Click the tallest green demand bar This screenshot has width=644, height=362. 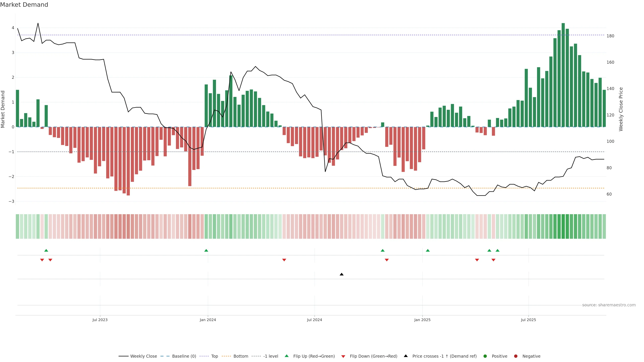563,75
